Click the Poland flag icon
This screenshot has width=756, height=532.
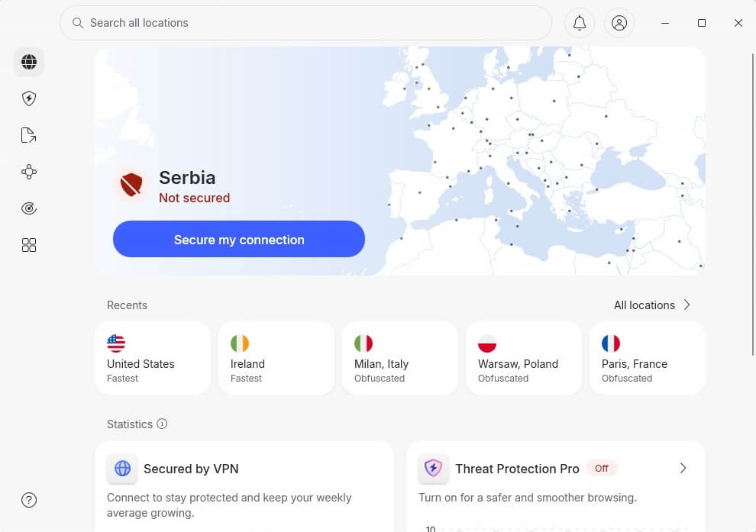(487, 343)
